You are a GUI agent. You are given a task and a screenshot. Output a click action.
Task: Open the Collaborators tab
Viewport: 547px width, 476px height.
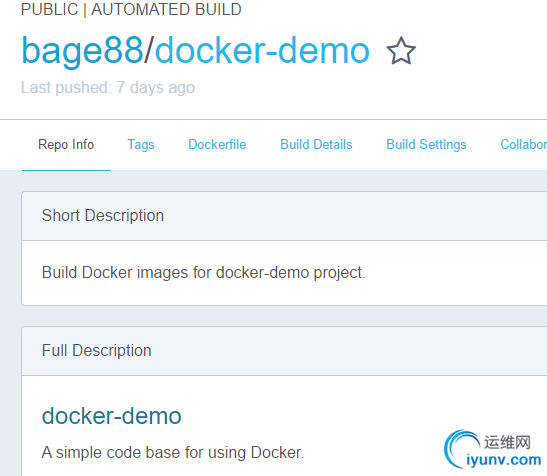pyautogui.click(x=523, y=144)
